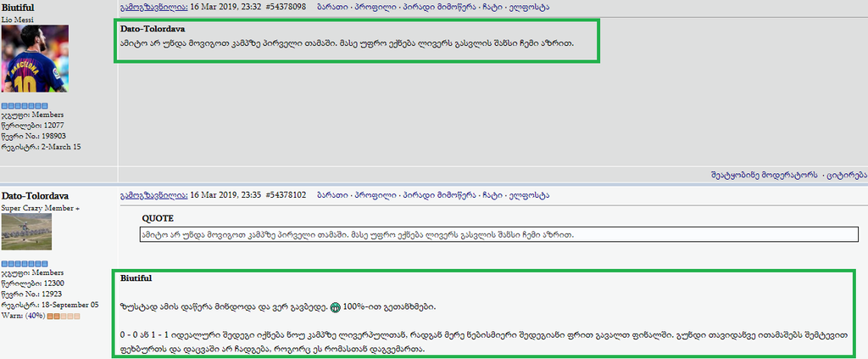The height and width of the screenshot is (359, 868).
Task: Click 'რეგისტრ.: 2-March 15' registration date
Action: click(42, 147)
